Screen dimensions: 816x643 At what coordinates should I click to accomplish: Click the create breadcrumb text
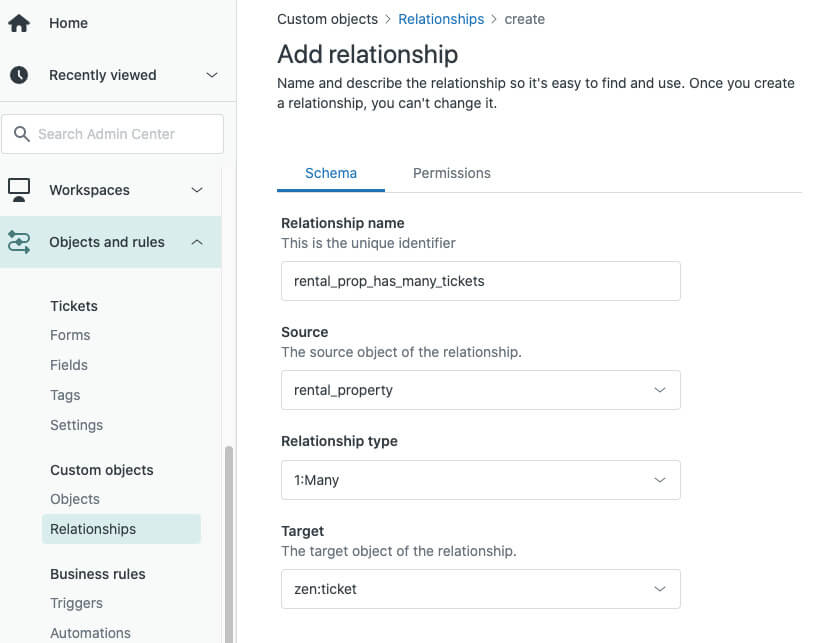pos(525,19)
